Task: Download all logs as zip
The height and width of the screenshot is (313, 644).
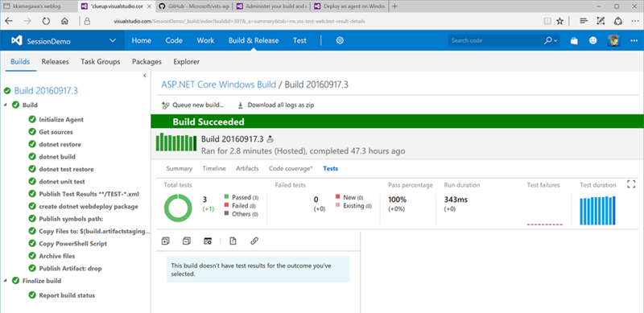Action: (x=275, y=105)
